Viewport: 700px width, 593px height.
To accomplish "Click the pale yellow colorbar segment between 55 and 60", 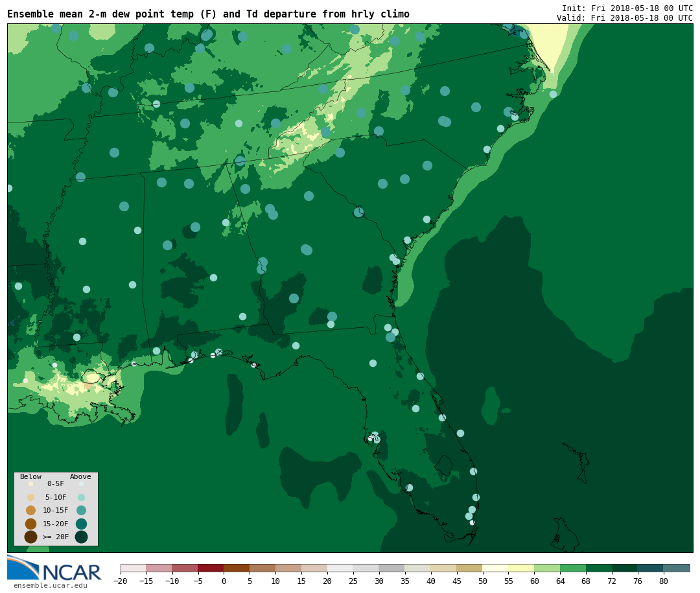I will 521,568.
